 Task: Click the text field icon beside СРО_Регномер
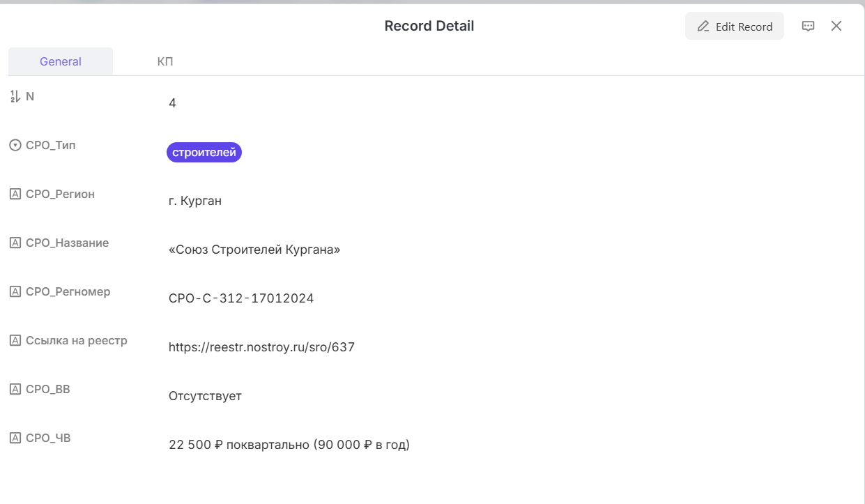(x=15, y=292)
